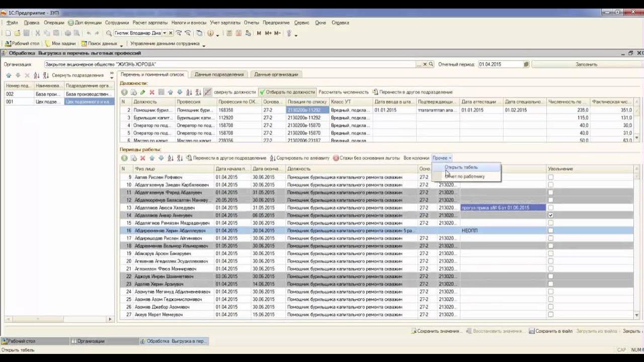Click Sort descending icon in Периоды работы toolbar

[x=180, y=158]
